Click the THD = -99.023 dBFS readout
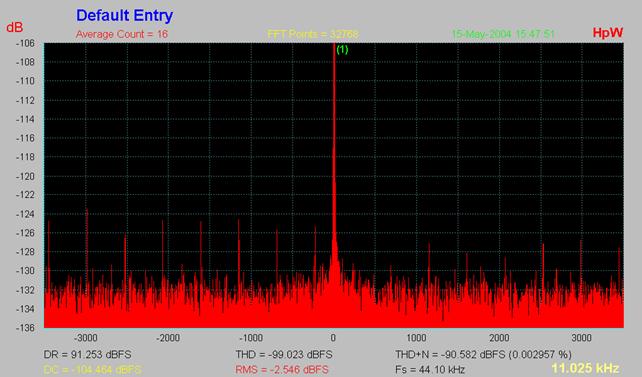Viewport: 642px width, 377px height. (x=284, y=354)
